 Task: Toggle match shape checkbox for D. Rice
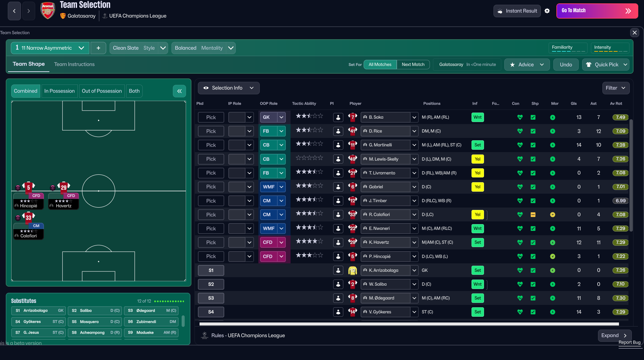(533, 131)
